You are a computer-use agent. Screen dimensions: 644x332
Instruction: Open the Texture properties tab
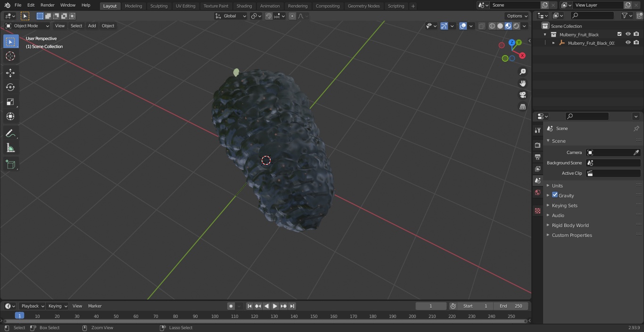[537, 211]
